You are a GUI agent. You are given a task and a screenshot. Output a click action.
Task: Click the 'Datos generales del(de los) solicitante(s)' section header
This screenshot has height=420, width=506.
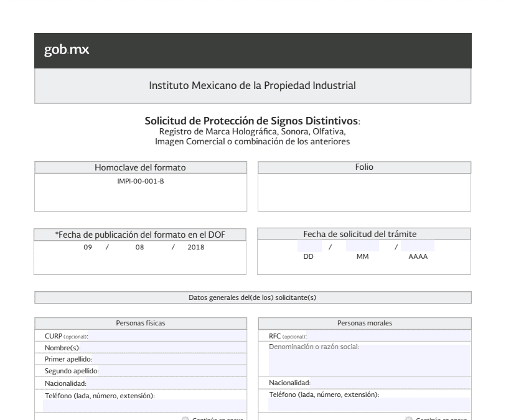click(x=252, y=297)
